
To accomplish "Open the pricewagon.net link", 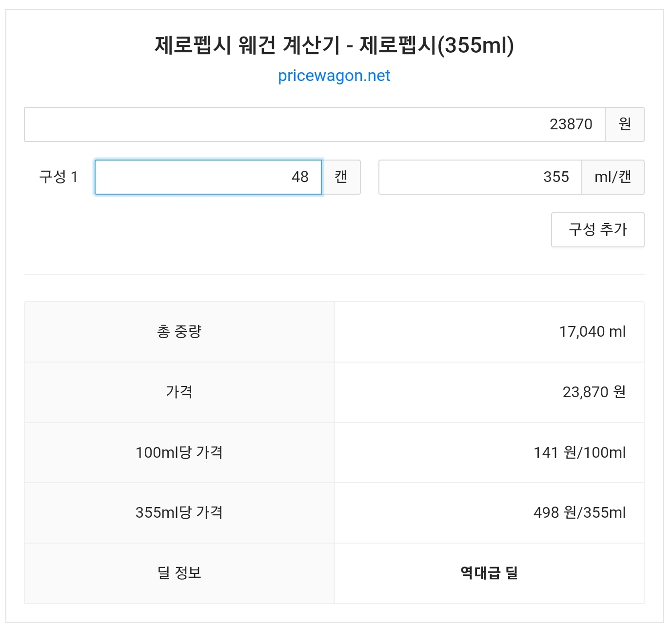I will (334, 76).
